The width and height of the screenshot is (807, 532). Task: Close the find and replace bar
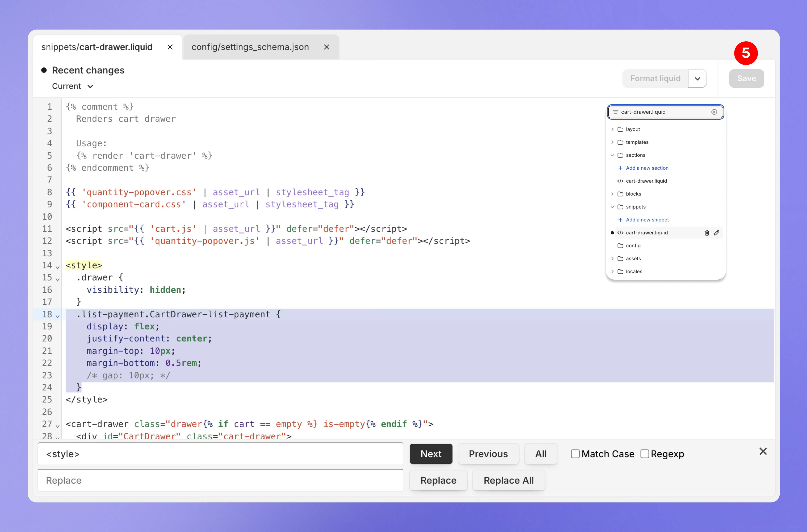click(763, 451)
